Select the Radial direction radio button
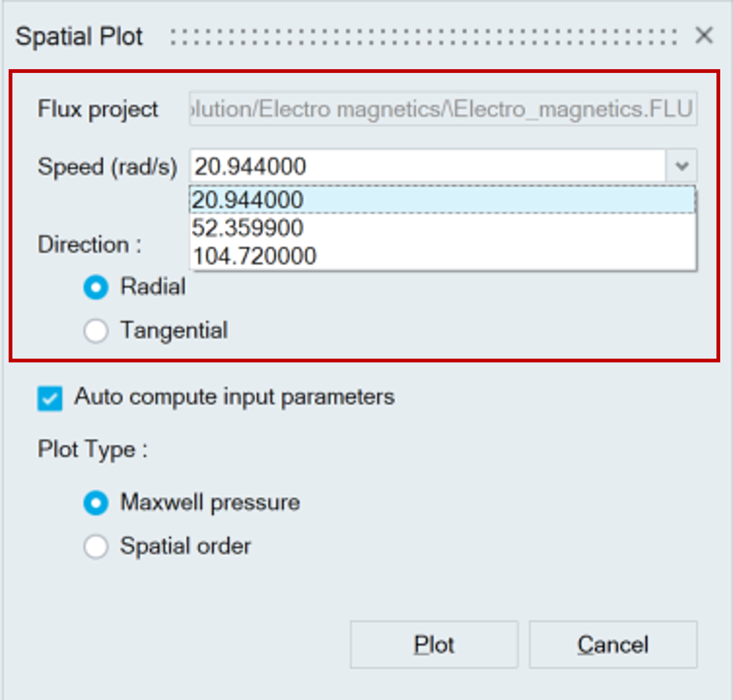 click(96, 287)
